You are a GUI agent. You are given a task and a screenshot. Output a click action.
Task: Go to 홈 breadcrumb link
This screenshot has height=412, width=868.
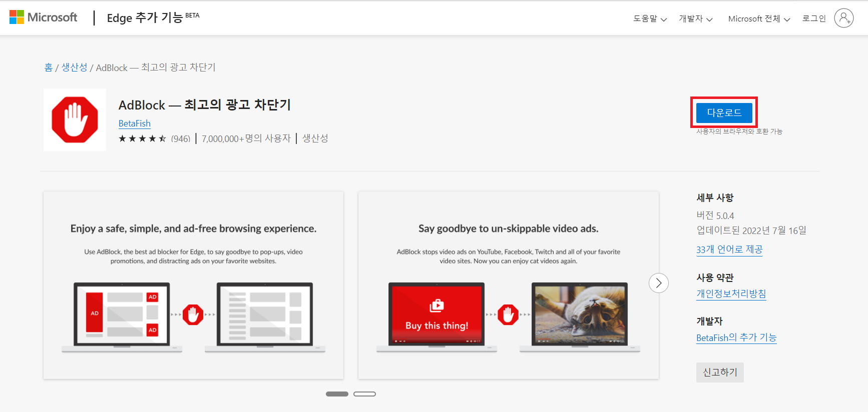(x=48, y=67)
